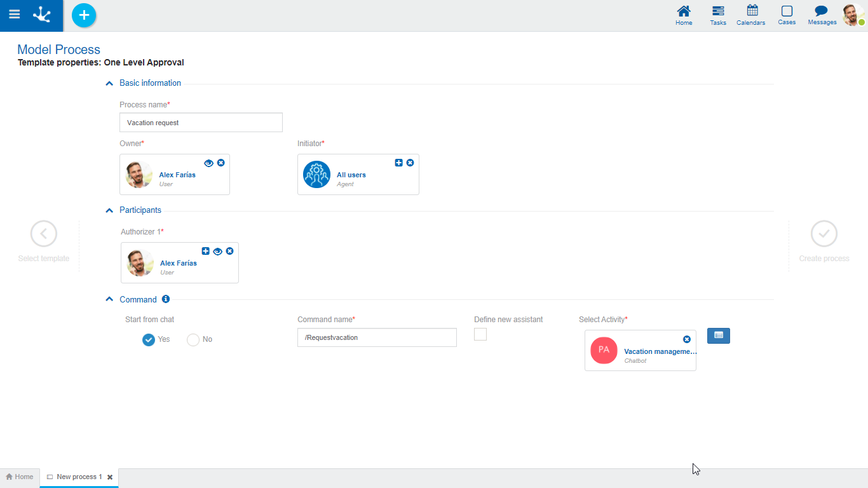The image size is (868, 488).
Task: View Authorizer 1 details eye icon
Action: pyautogui.click(x=217, y=251)
